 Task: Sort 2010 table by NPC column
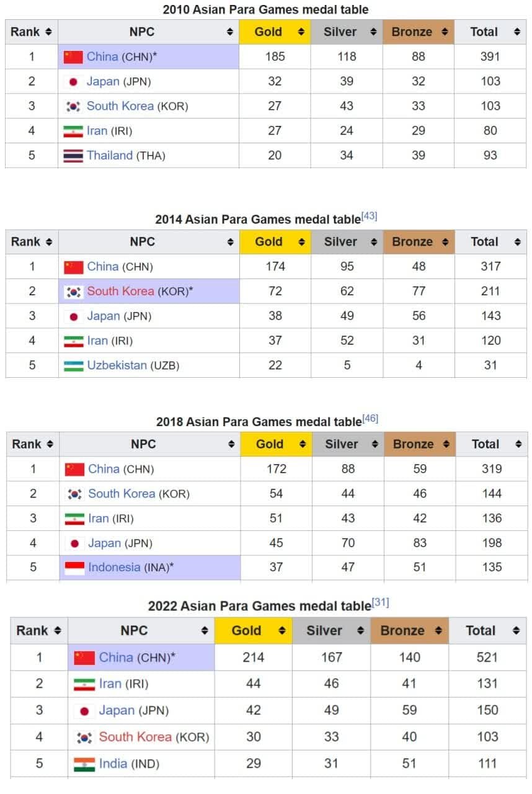coord(230,32)
